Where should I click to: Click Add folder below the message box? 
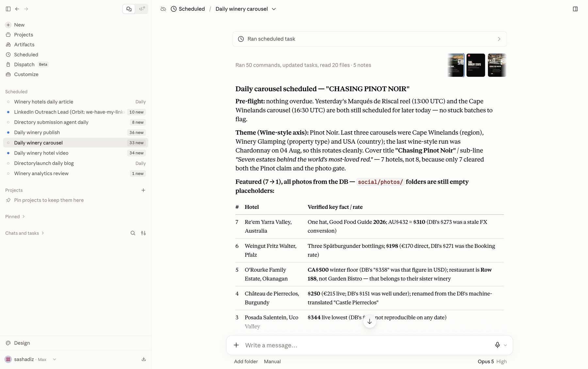(246, 361)
